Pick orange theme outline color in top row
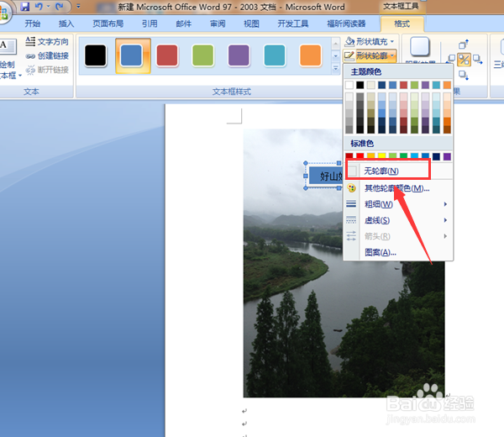 [447, 85]
